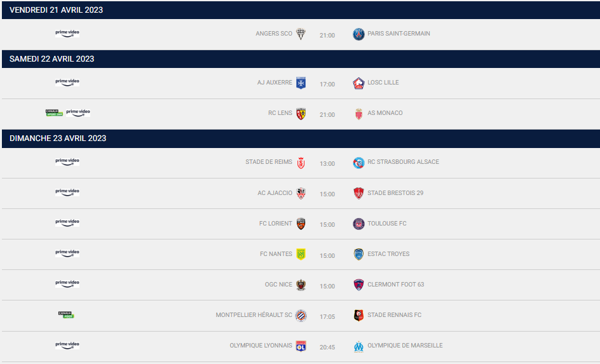This screenshot has height=364, width=600.
Task: Click the 20:45 kickoff time for Lyon-Marseille
Action: [x=327, y=347]
